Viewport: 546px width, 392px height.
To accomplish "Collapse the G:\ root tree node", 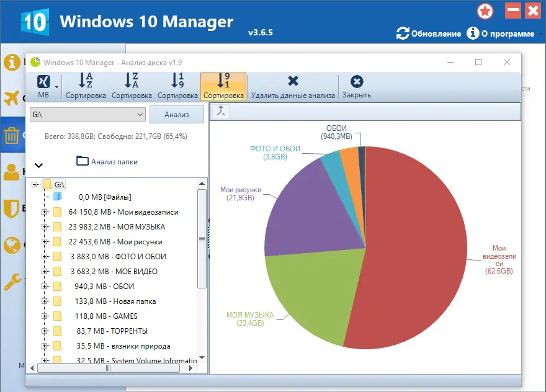I will point(35,184).
